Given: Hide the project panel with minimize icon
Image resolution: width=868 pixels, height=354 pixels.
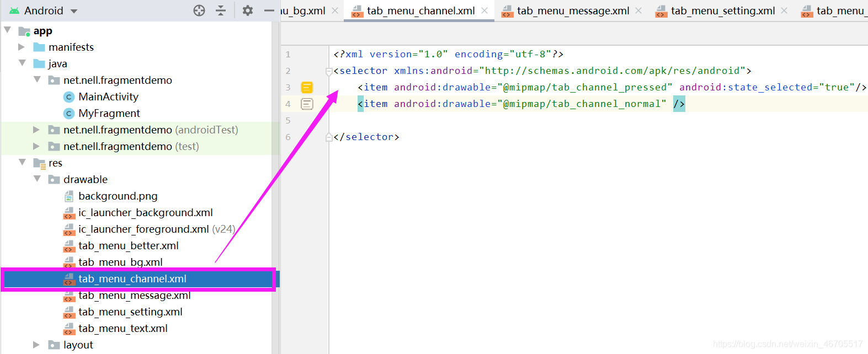Looking at the screenshot, I should click(x=269, y=10).
